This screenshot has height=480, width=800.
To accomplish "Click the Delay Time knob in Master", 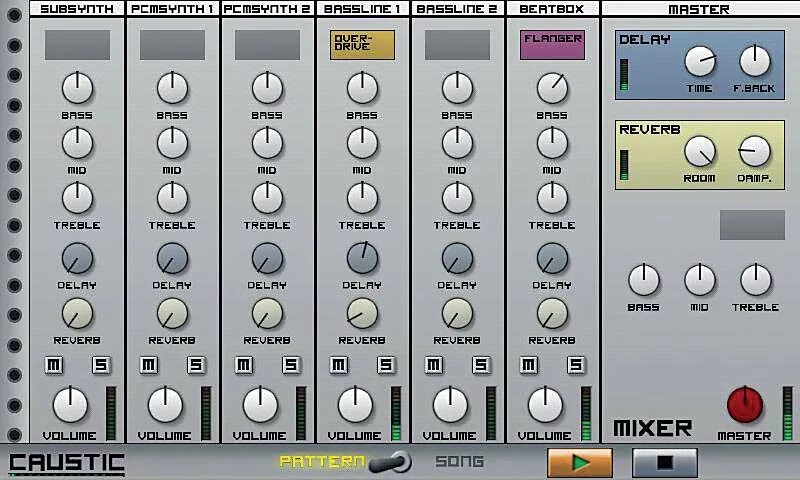I will (699, 62).
